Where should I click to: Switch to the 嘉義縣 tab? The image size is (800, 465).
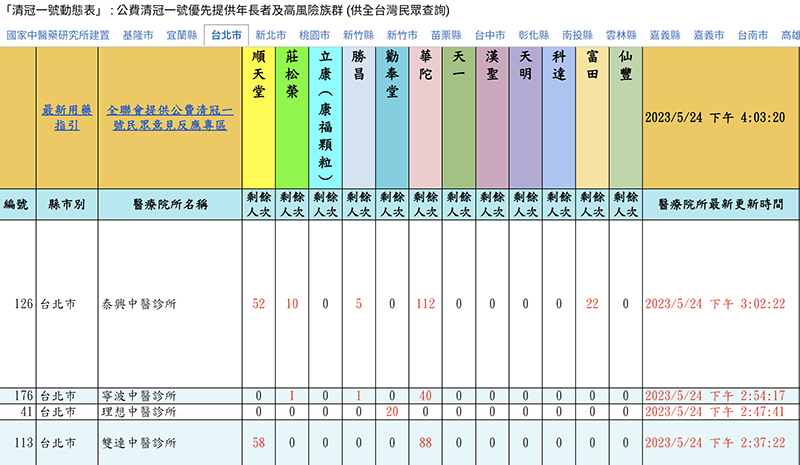click(x=665, y=35)
